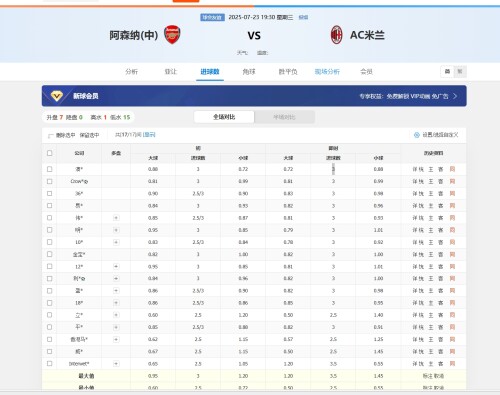Image resolution: width=500 pixels, height=395 pixels.
Task: Open the 胜平负 tab
Action: click(x=288, y=71)
